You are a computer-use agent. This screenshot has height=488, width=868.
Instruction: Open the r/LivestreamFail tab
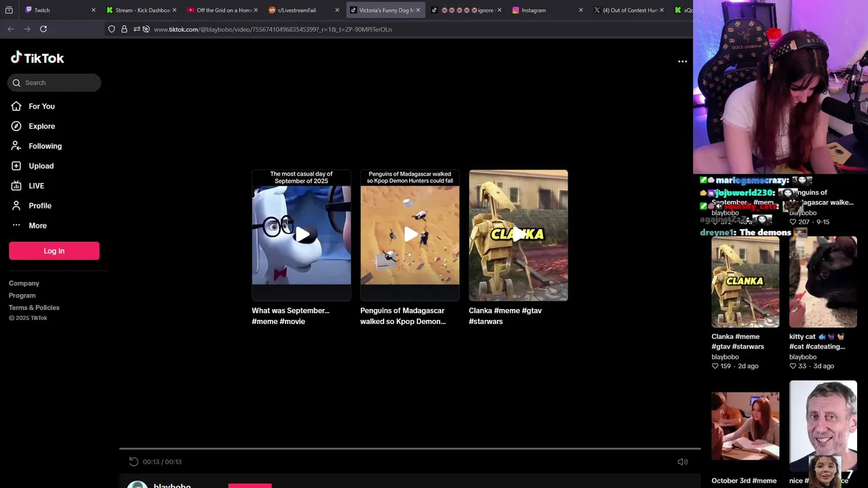click(x=302, y=10)
